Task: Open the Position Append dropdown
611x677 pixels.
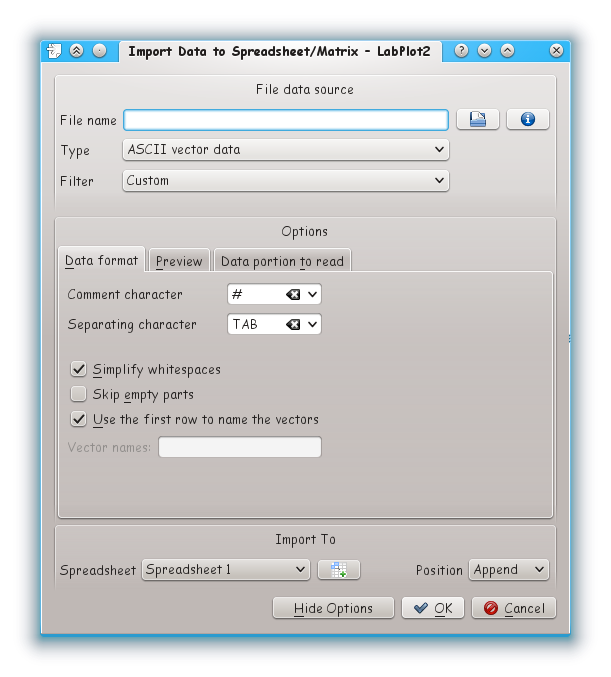Action: (509, 570)
